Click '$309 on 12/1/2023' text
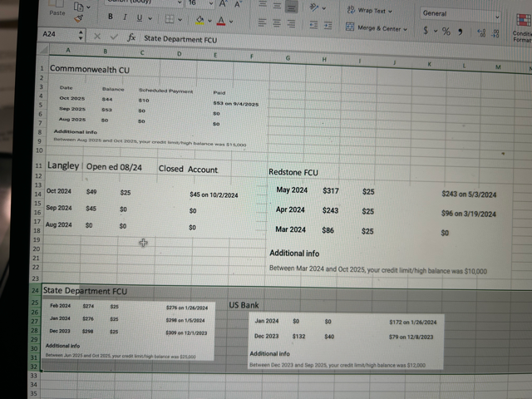The height and width of the screenshot is (399, 532). 186,332
